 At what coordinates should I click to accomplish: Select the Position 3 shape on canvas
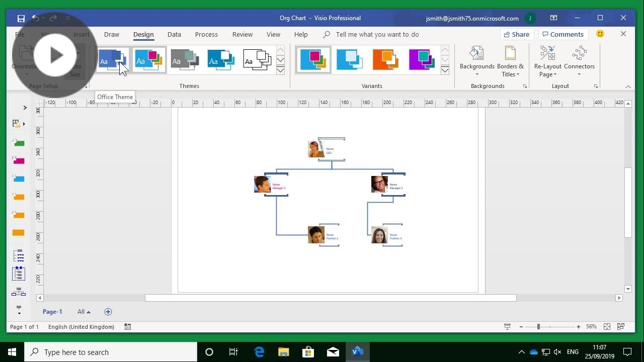coord(387,235)
